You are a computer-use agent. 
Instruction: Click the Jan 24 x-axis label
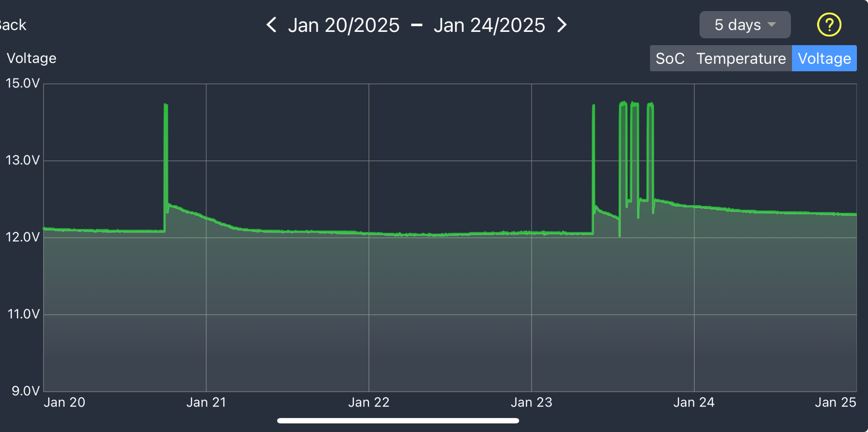694,402
